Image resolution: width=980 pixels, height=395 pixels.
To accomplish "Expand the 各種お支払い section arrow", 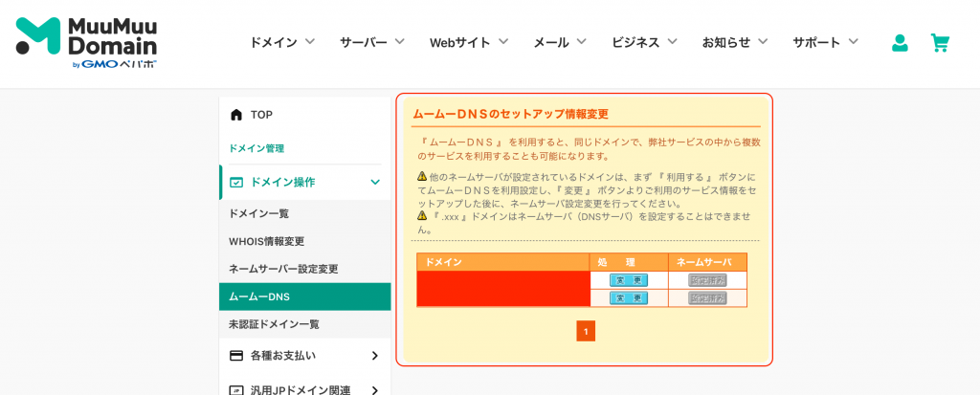I will [x=375, y=356].
